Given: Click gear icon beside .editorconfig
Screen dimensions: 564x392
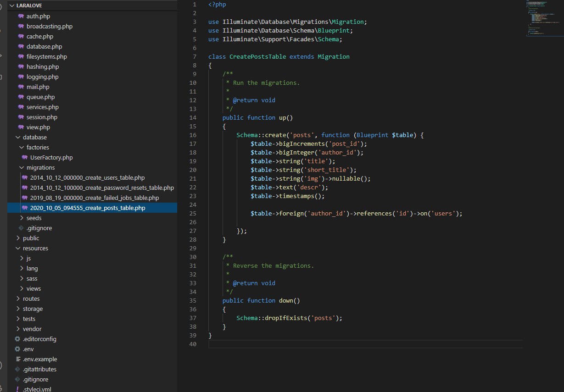Looking at the screenshot, I should pos(17,339).
